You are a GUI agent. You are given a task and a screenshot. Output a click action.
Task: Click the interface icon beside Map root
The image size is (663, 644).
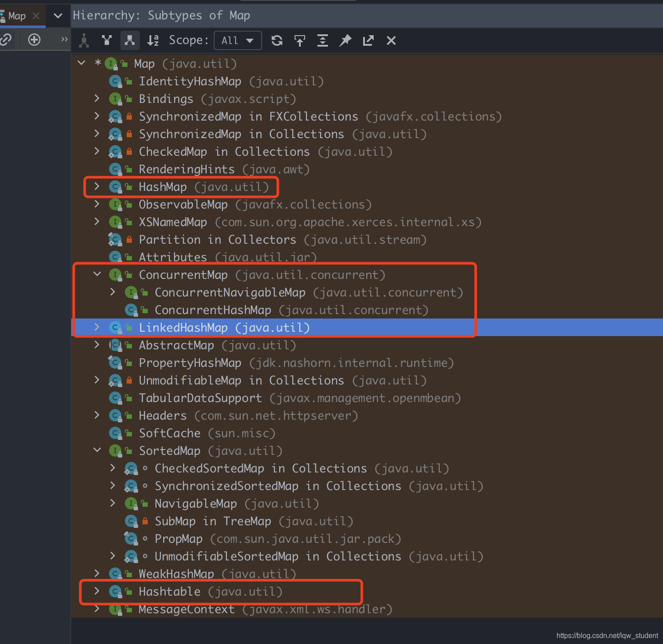(112, 64)
